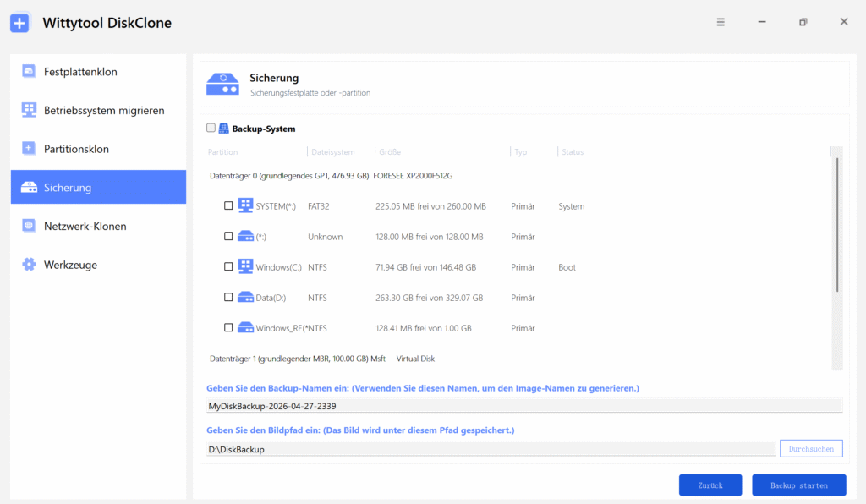
Task: Click the Durchsuchen button
Action: (811, 449)
